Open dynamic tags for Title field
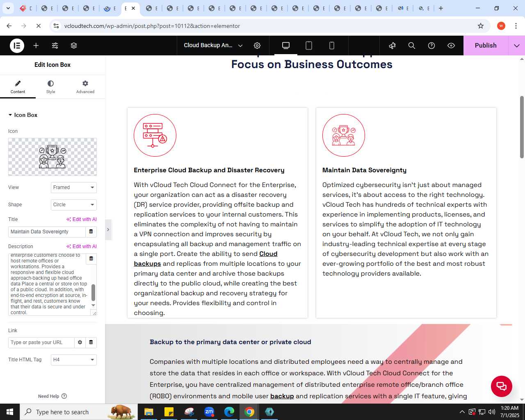Viewport: 525px width, 420px height. click(91, 232)
